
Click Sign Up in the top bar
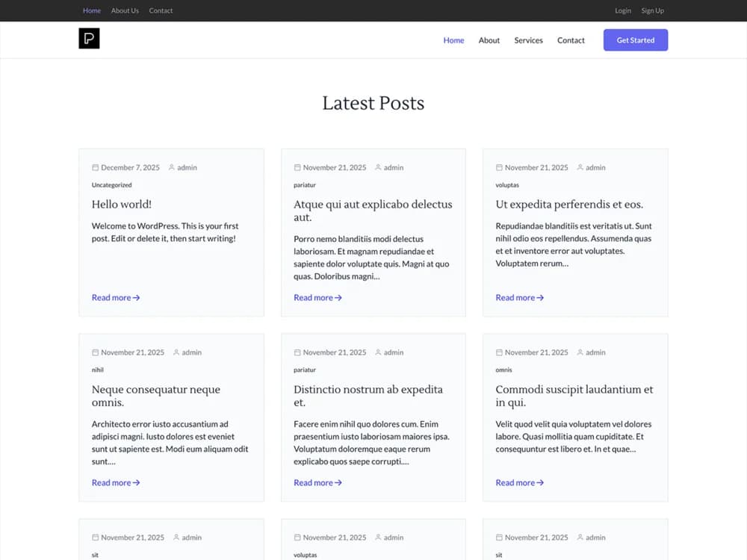pyautogui.click(x=652, y=10)
